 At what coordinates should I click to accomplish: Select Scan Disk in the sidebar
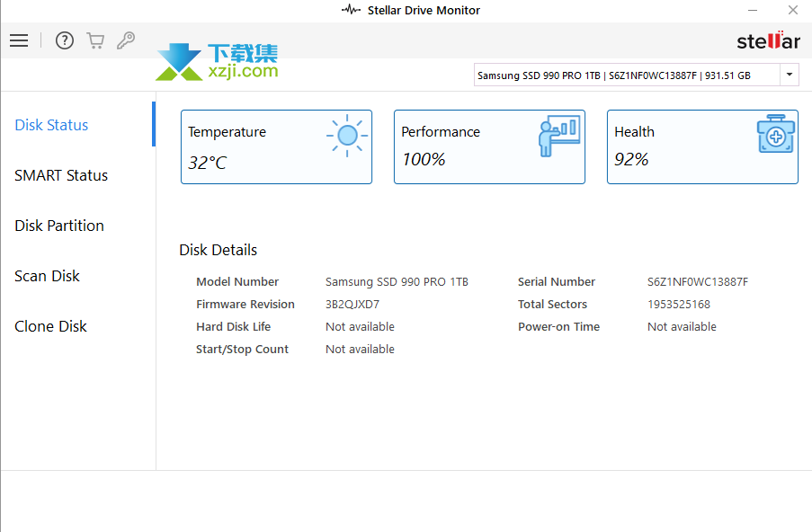pos(47,276)
